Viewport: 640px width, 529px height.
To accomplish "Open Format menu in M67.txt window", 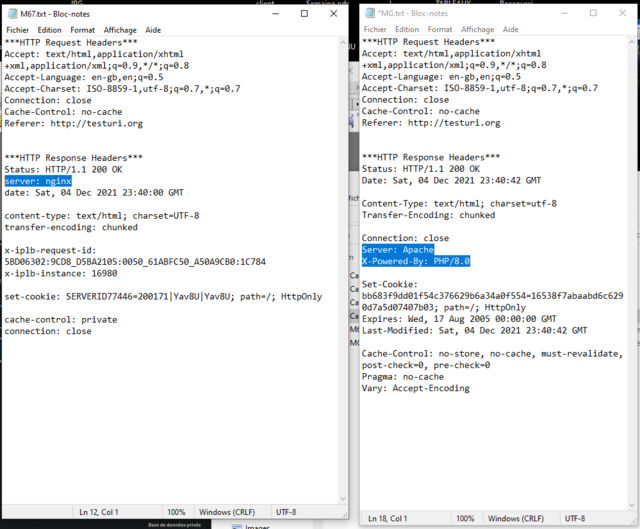I will pos(82,30).
